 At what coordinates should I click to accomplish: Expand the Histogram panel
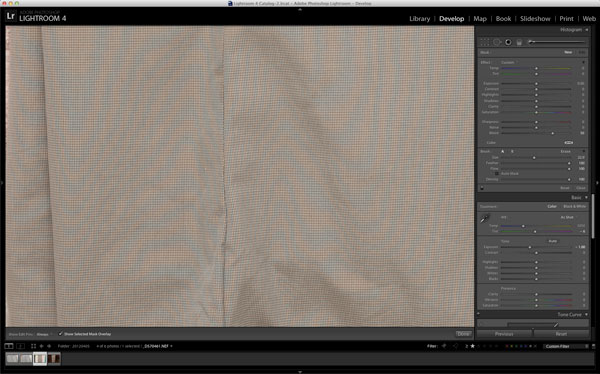(x=586, y=29)
